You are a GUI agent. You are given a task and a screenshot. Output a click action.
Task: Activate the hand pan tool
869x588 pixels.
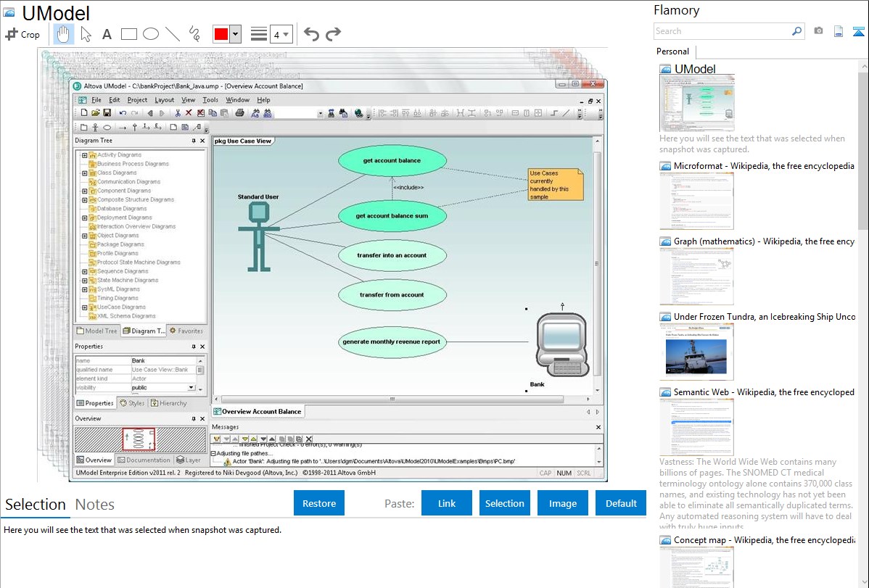point(64,34)
